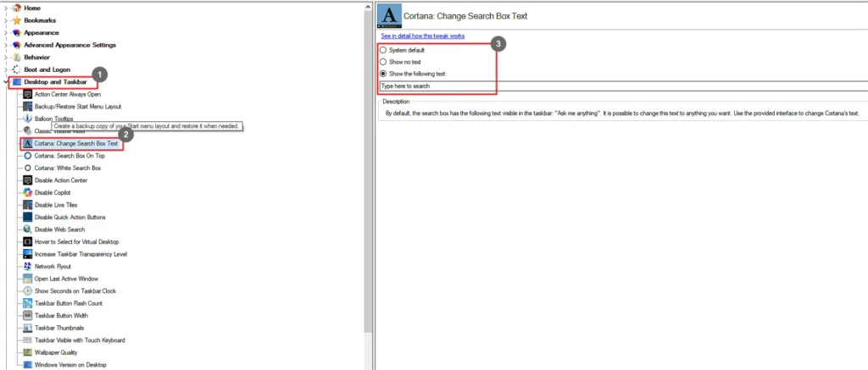Click the Balloon Tooltips icon
The image size is (868, 370).
(28, 119)
